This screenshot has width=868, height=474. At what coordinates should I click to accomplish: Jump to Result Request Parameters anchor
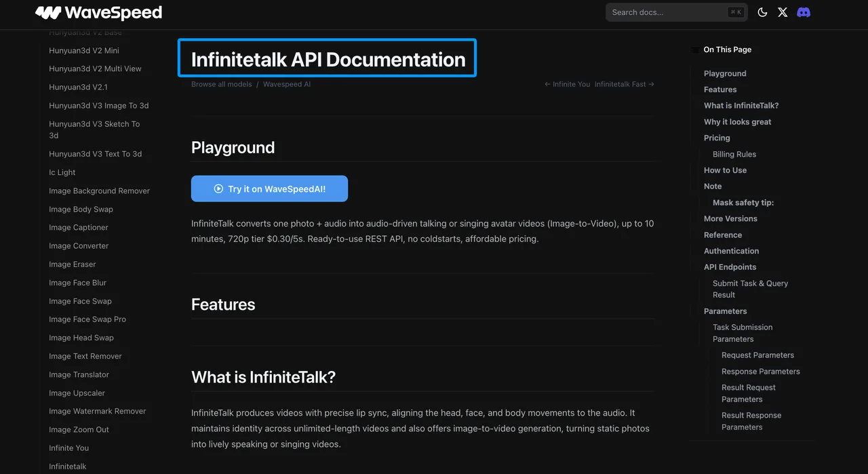[x=749, y=393]
